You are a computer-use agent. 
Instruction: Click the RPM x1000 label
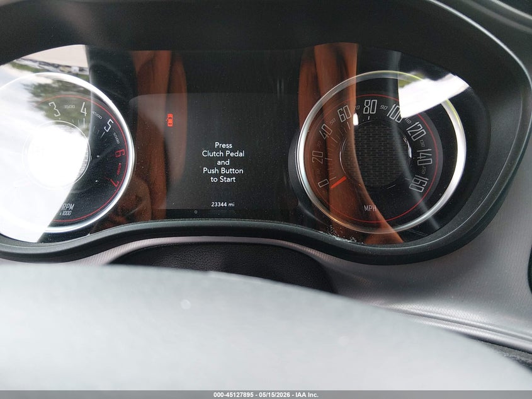point(67,209)
